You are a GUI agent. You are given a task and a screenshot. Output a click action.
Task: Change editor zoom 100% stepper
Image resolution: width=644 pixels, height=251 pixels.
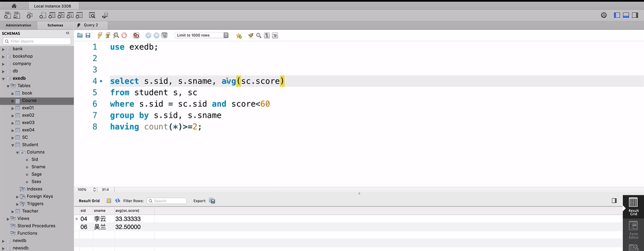click(x=95, y=189)
